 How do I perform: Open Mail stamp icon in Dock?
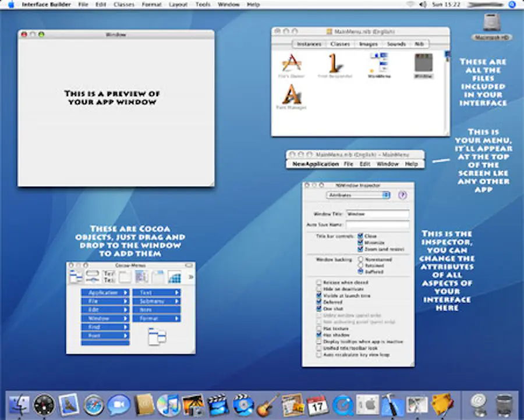click(69, 404)
